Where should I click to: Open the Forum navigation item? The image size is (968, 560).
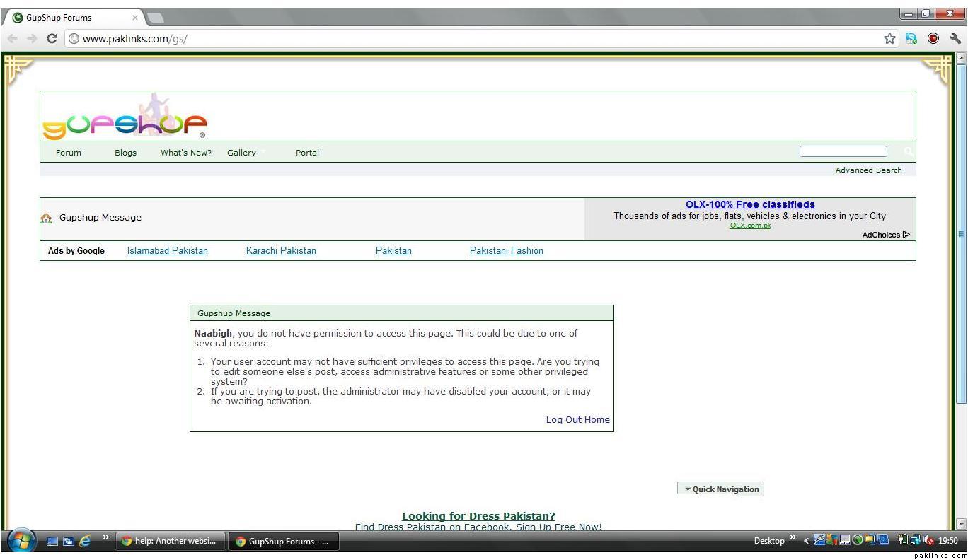point(69,153)
